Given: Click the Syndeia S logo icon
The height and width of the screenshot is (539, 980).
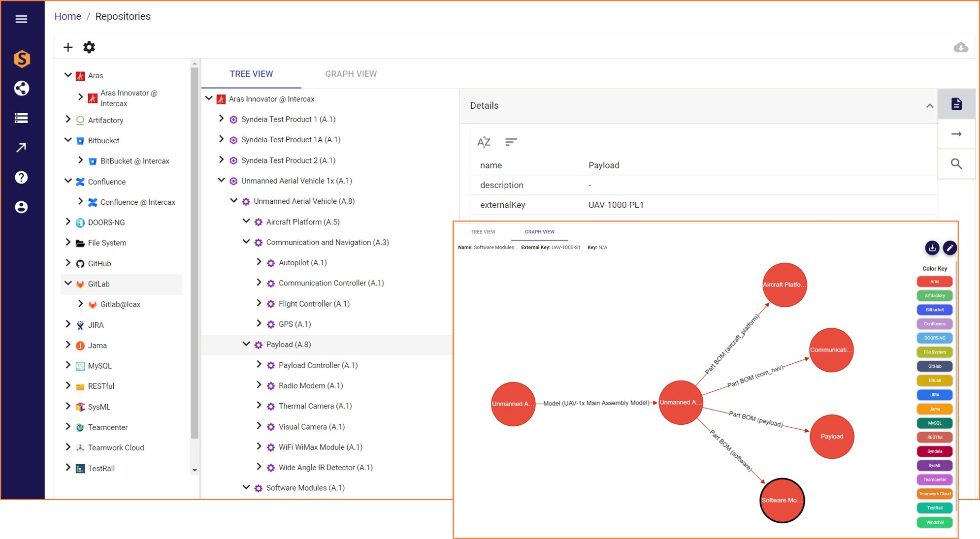Looking at the screenshot, I should pos(22,59).
